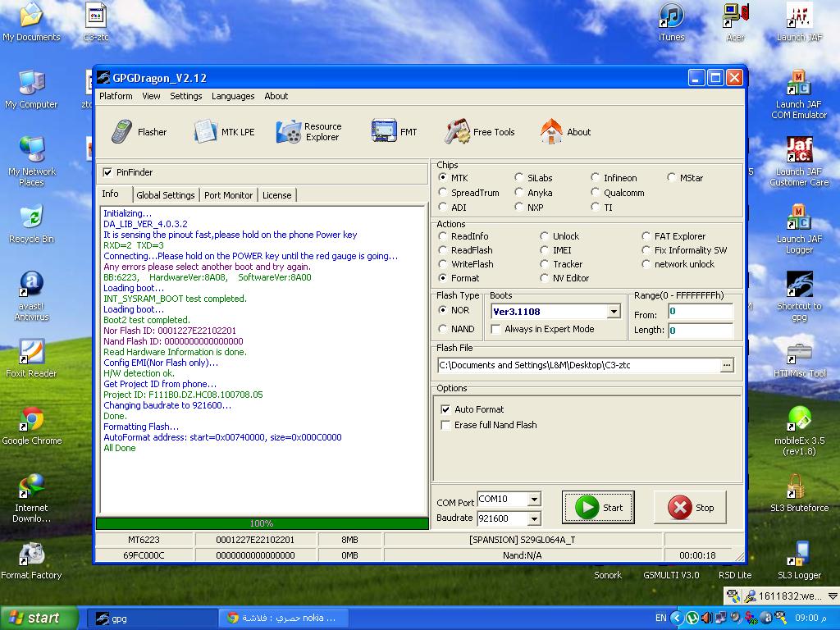Open the Languages menu
Image resolution: width=840 pixels, height=630 pixels.
click(x=233, y=96)
